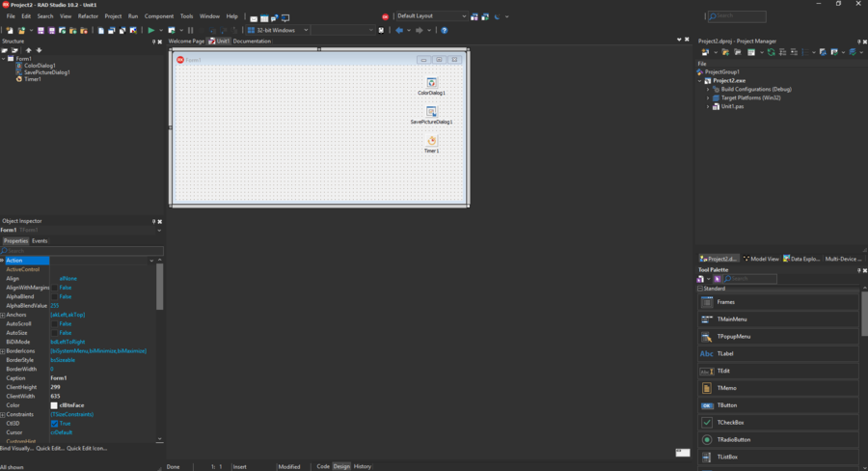The width and height of the screenshot is (868, 471).
Task: Click the Save Desktop Layout icon
Action: 475,16
